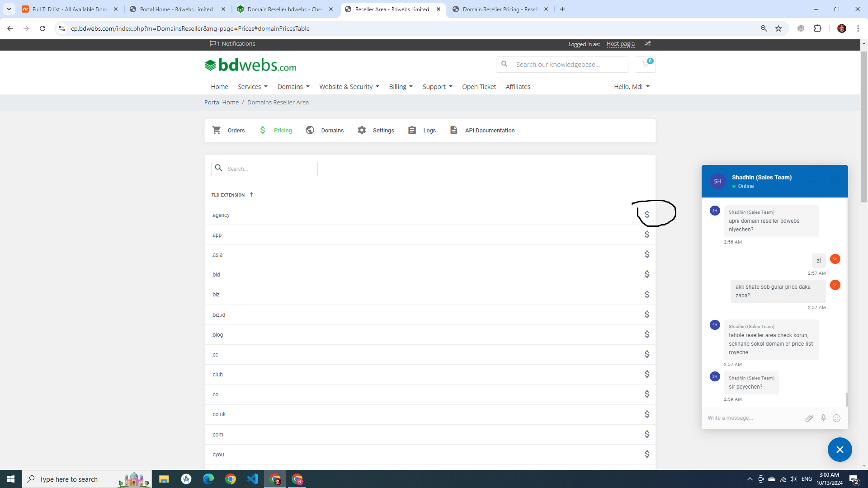Open the Chrome three-dot menu
The width and height of the screenshot is (868, 488).
(858, 28)
